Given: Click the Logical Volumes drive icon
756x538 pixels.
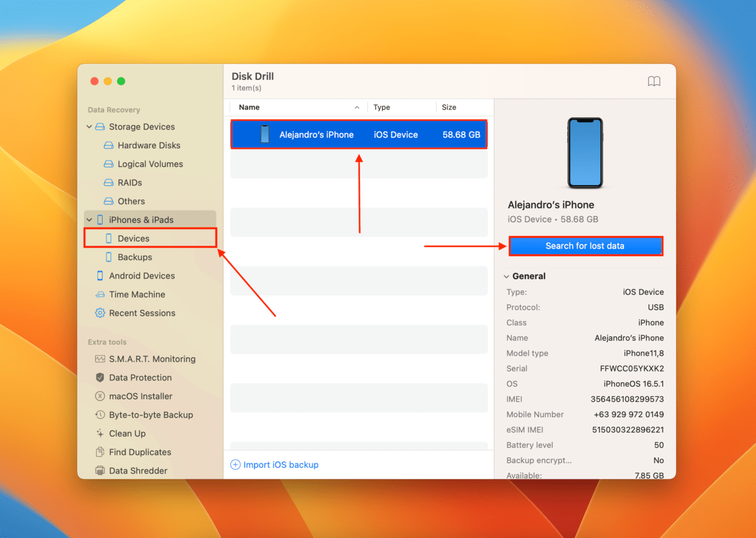Looking at the screenshot, I should [x=108, y=164].
